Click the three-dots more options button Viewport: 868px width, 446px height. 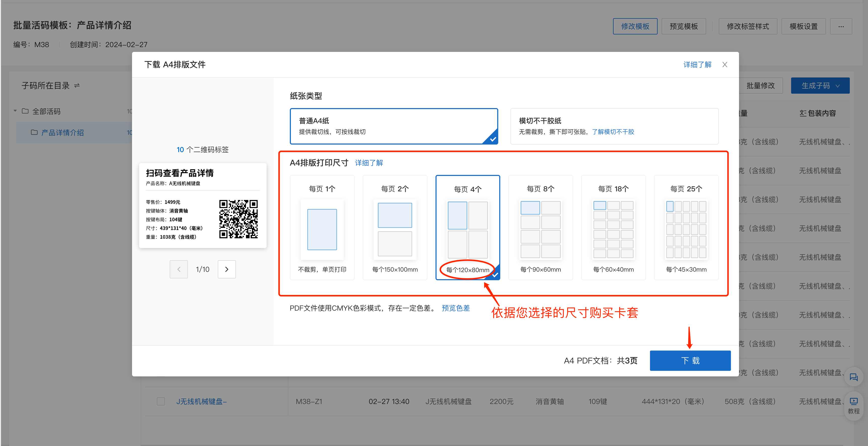[841, 26]
